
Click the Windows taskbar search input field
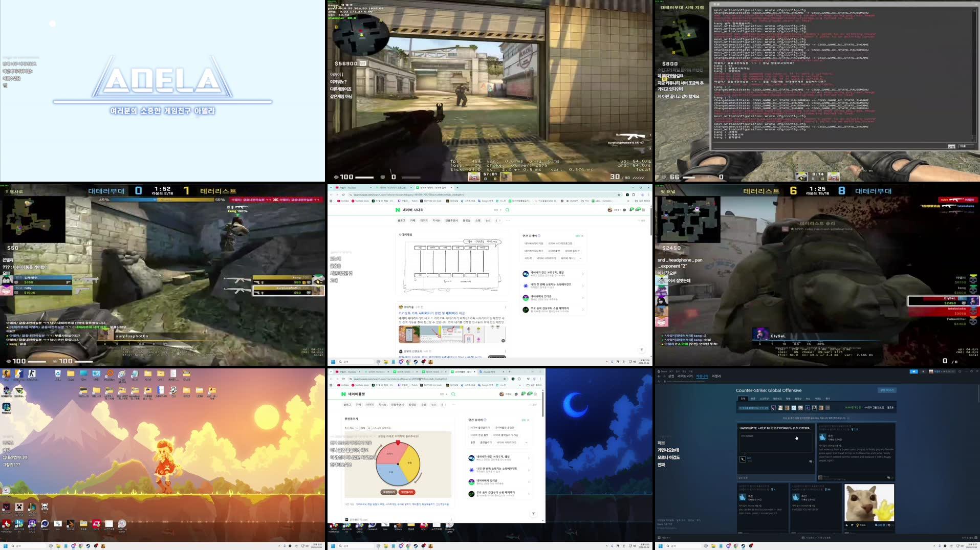pos(28,546)
